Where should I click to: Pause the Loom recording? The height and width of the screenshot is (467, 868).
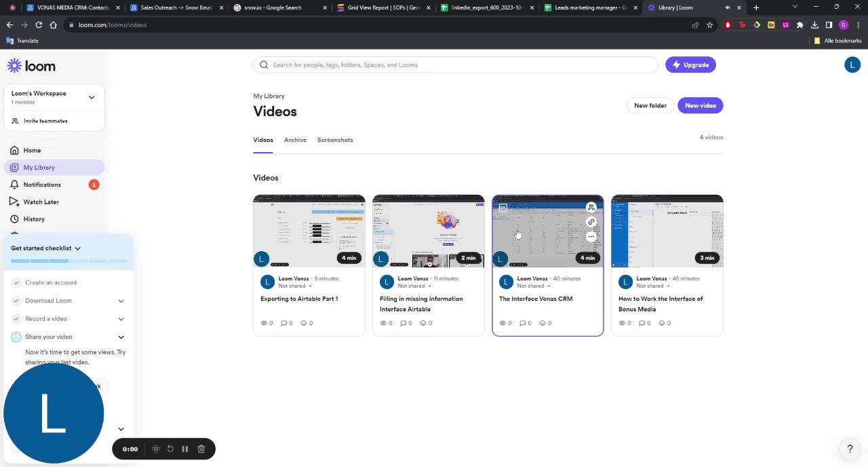click(185, 449)
